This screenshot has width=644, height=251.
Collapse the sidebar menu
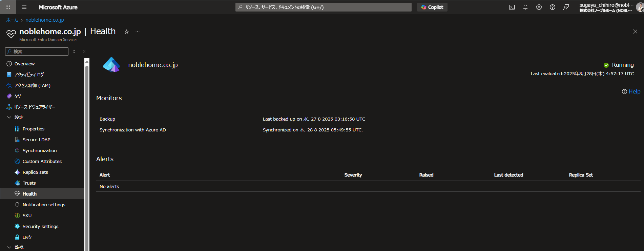click(84, 51)
